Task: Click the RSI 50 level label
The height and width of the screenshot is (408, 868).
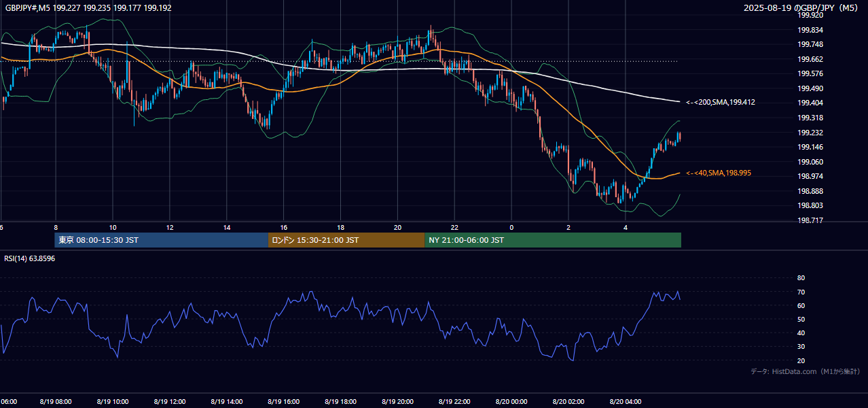Action: coord(801,319)
